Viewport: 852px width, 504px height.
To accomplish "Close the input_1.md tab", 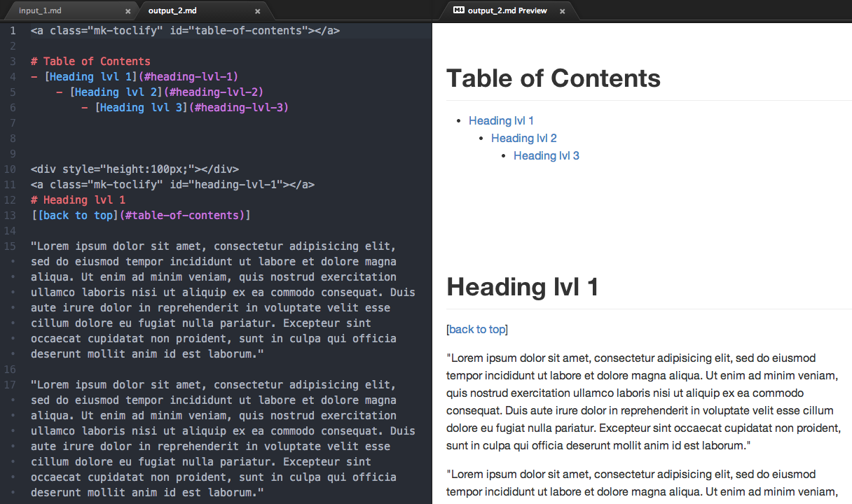I will (128, 11).
